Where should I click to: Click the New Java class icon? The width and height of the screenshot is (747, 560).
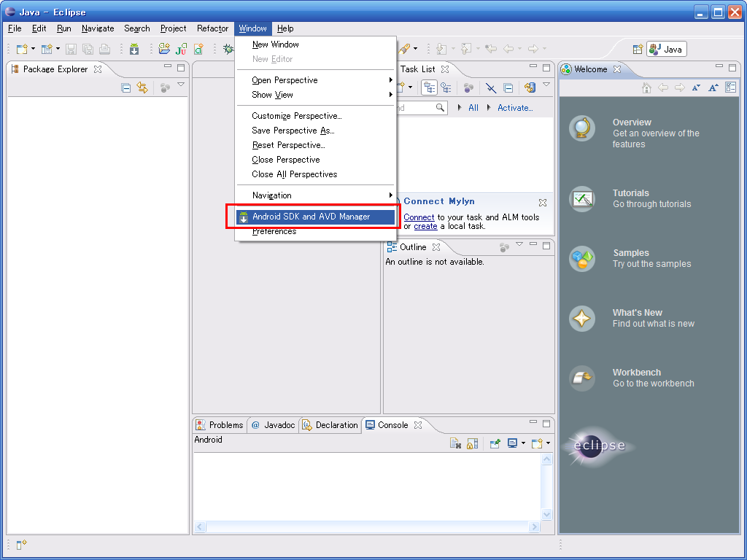(x=198, y=49)
